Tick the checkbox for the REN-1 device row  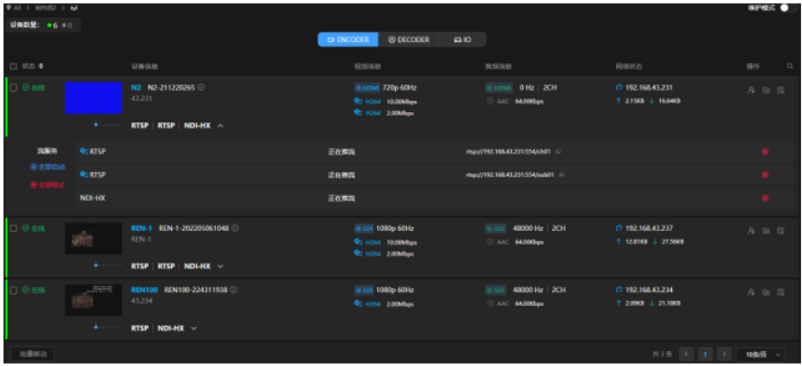tap(14, 228)
